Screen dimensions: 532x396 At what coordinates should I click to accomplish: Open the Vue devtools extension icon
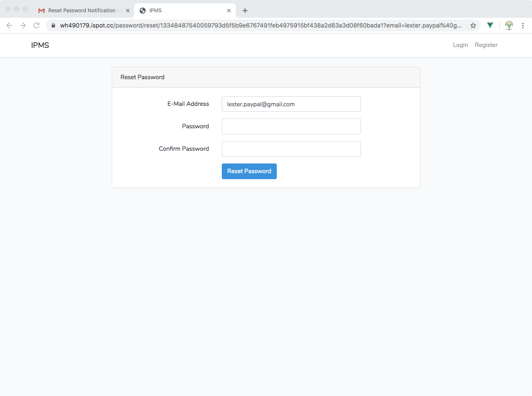pyautogui.click(x=490, y=25)
